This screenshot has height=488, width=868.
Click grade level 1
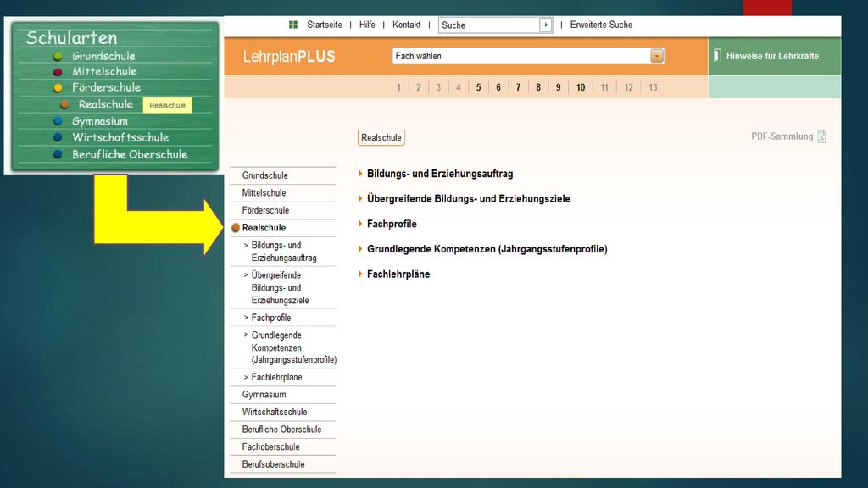pyautogui.click(x=398, y=87)
